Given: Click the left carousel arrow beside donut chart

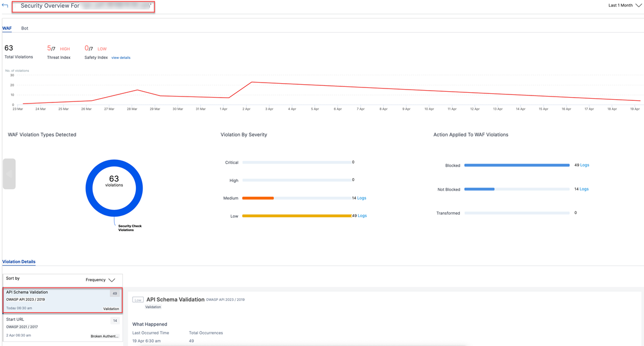Looking at the screenshot, I should click(9, 174).
